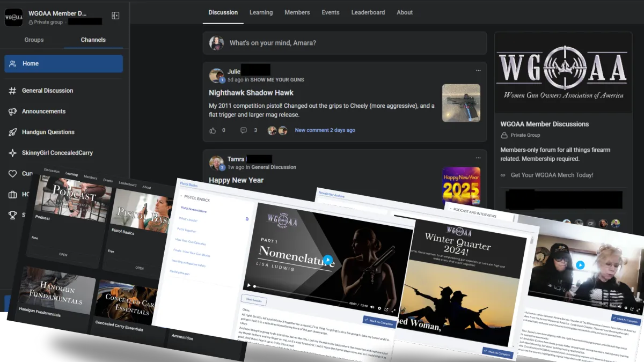Click fullscreen icon on Nomenclature video player
The width and height of the screenshot is (644, 362).
point(393,310)
